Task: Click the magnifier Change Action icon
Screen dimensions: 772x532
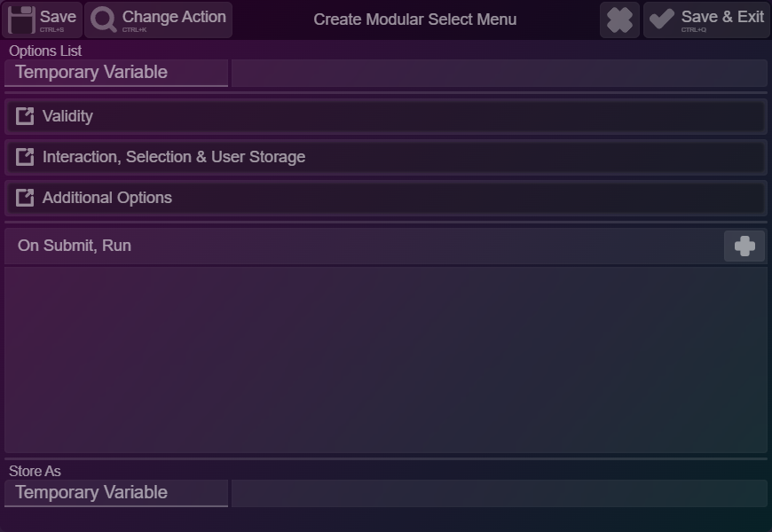Action: click(104, 20)
